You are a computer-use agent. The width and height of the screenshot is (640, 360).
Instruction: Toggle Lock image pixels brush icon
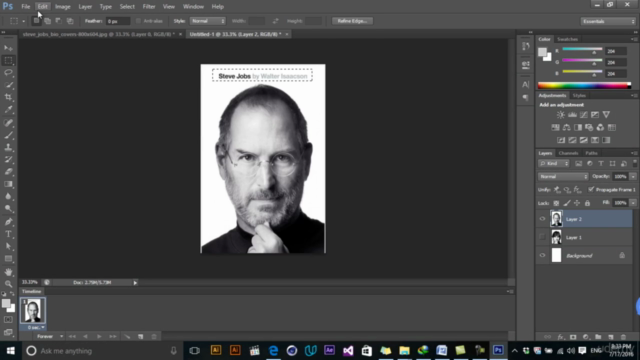[567, 203]
